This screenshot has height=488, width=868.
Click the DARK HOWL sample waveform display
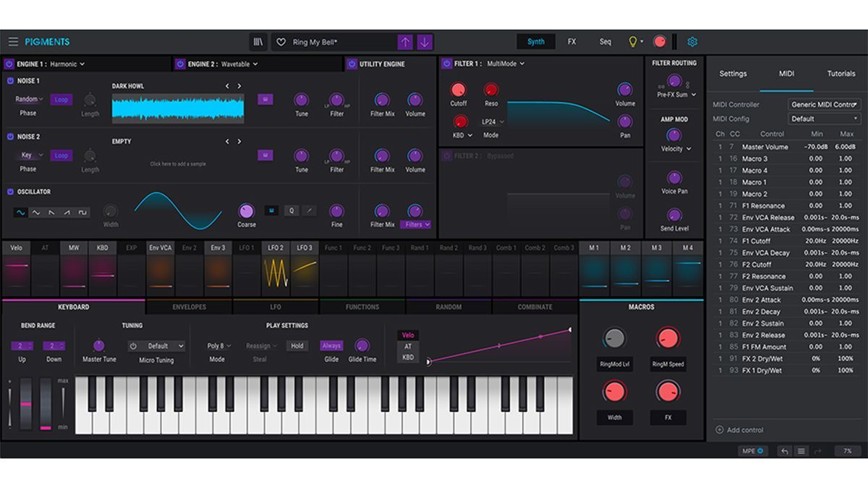tap(177, 108)
